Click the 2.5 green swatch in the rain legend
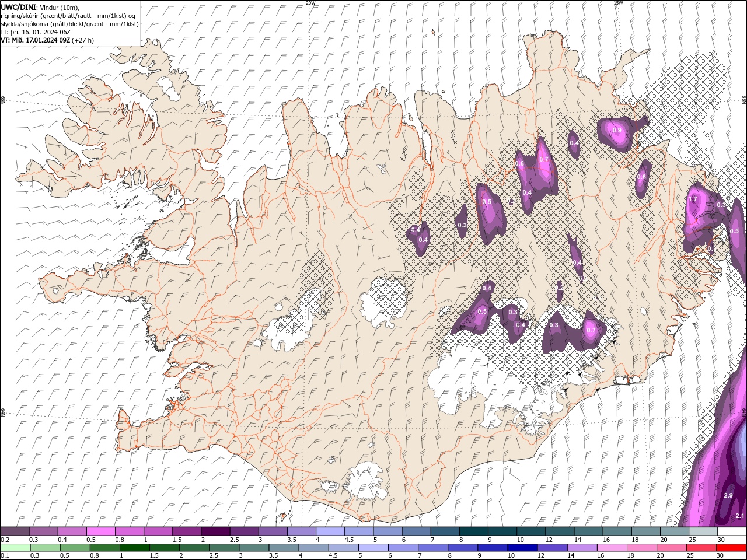The width and height of the screenshot is (747, 560). click(224, 547)
